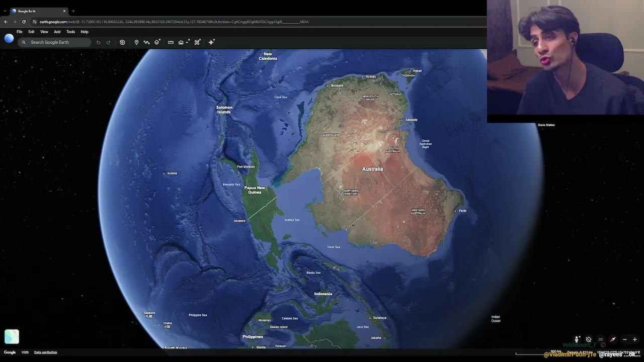Open the Data attribution link
The width and height of the screenshot is (644, 362).
pyautogui.click(x=45, y=352)
